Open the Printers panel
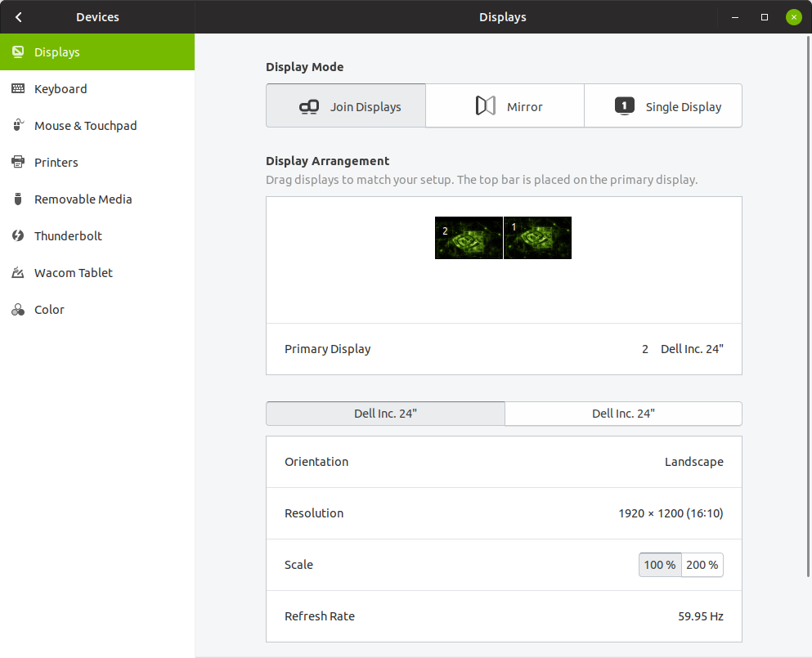Screen dimensions: 812x658 pyautogui.click(x=56, y=163)
